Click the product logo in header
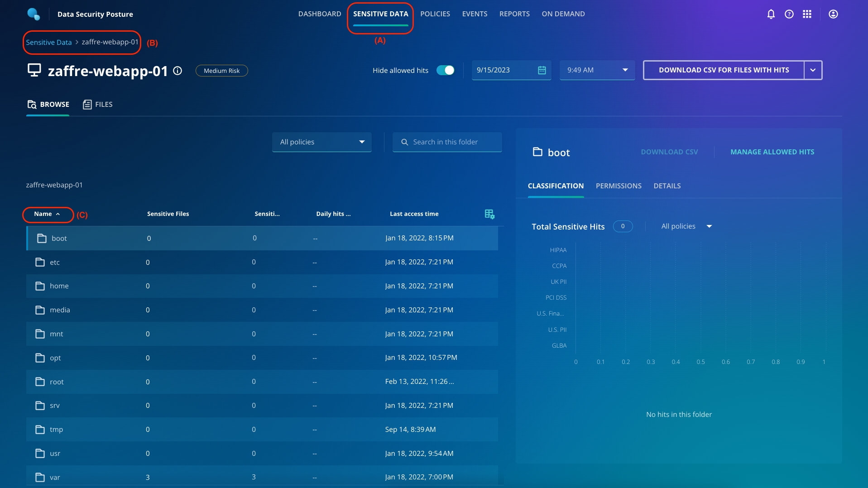 (34, 14)
